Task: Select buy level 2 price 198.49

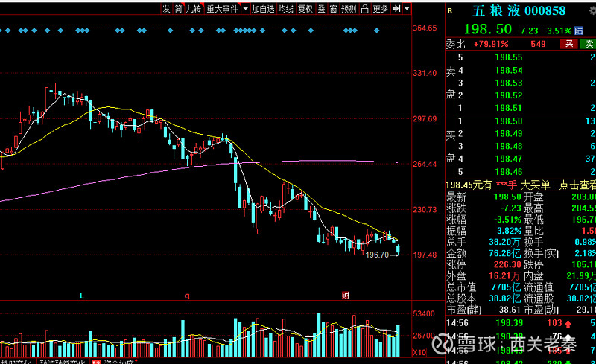Action: pos(509,134)
